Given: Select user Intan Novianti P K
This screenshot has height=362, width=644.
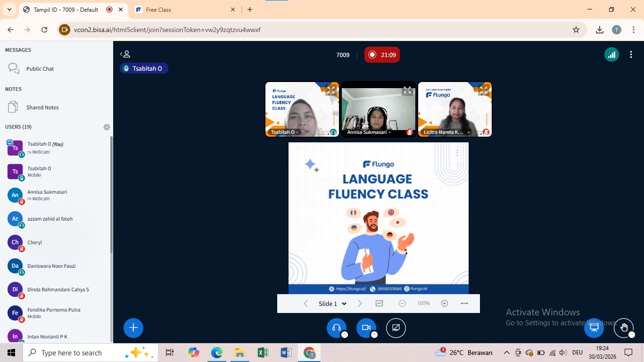Looking at the screenshot, I should [56, 336].
